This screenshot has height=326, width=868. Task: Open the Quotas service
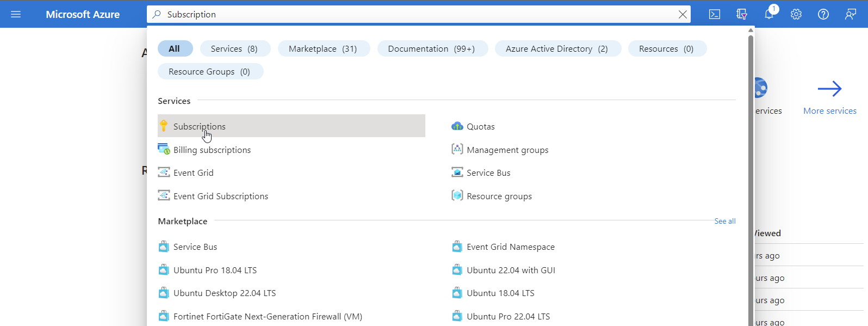pyautogui.click(x=480, y=126)
